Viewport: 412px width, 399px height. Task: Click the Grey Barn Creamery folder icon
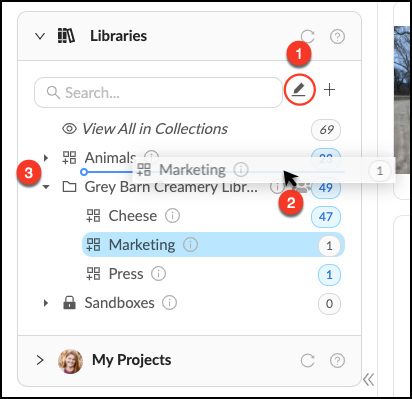(x=69, y=187)
